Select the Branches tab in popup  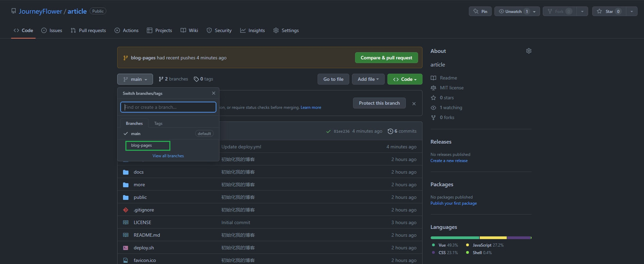134,123
